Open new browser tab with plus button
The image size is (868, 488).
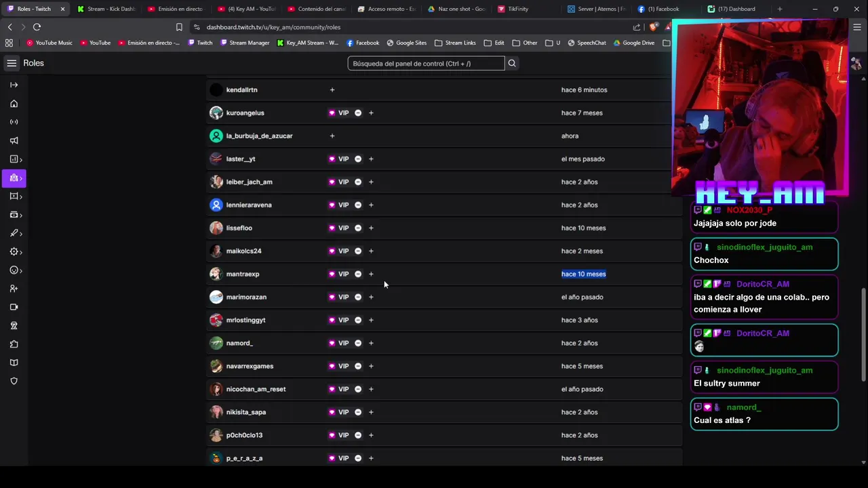tap(780, 9)
